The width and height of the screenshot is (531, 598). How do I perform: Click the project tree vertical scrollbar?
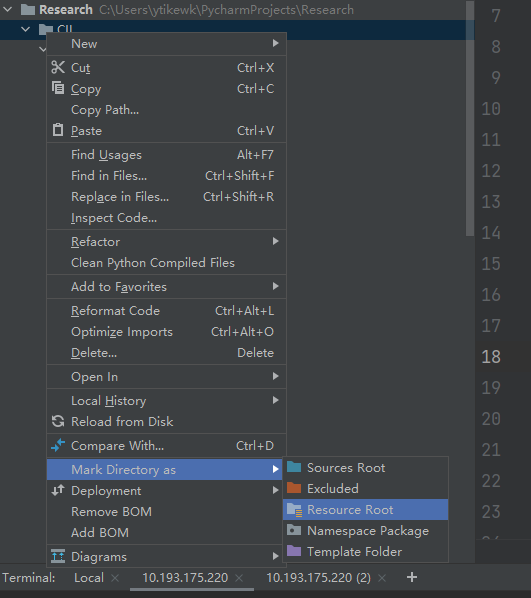[x=470, y=119]
